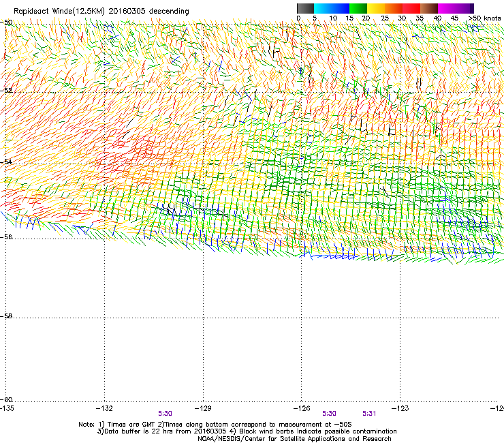Screen dimensions: 504x443
Task: Click the gray 0-5 knots legend segment
Action: coord(305,8)
